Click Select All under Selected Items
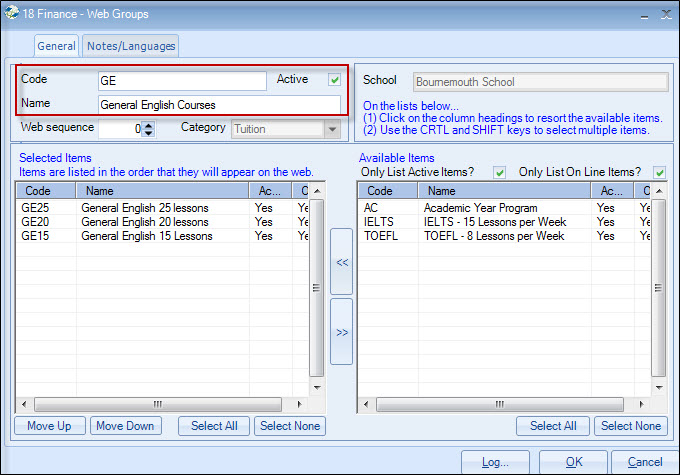680x475 pixels. click(x=214, y=426)
